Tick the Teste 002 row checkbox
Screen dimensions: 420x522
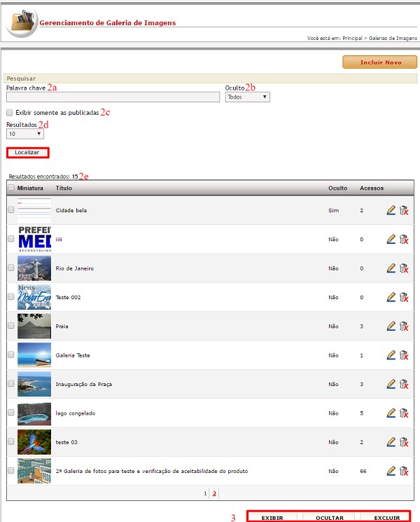pyautogui.click(x=11, y=296)
